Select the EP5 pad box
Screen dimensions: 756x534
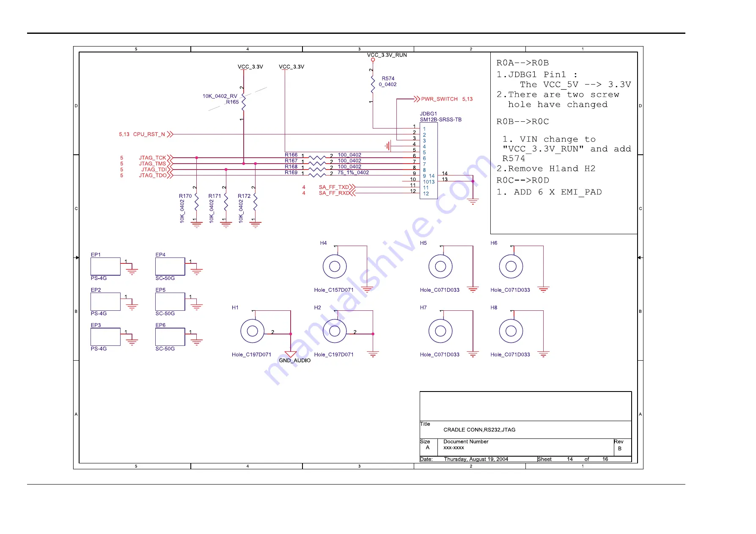pos(170,301)
